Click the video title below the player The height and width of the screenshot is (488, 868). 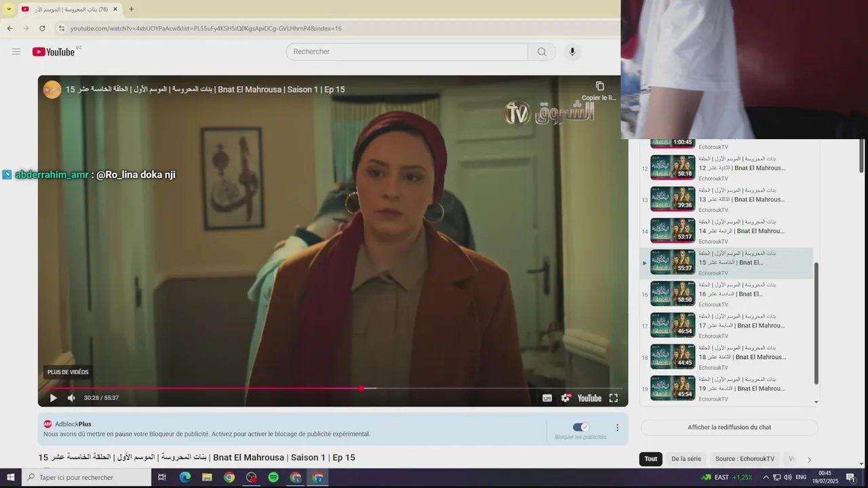point(197,457)
